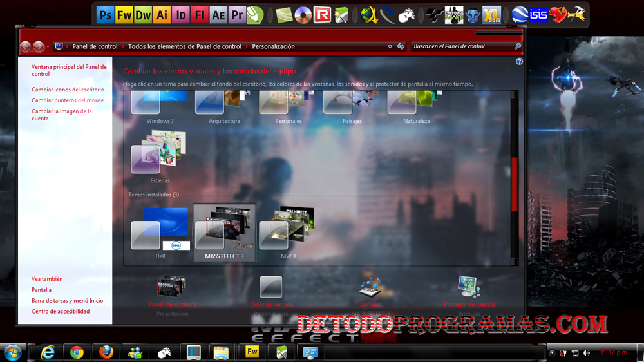Image resolution: width=644 pixels, height=362 pixels.
Task: Open Ventana principal del Panel de control
Action: pos(69,70)
